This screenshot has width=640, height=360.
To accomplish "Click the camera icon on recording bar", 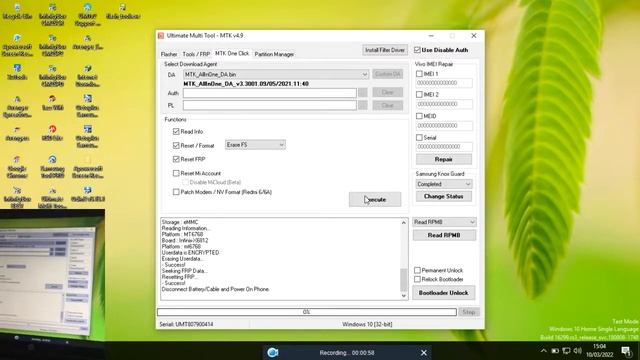I will point(273,352).
